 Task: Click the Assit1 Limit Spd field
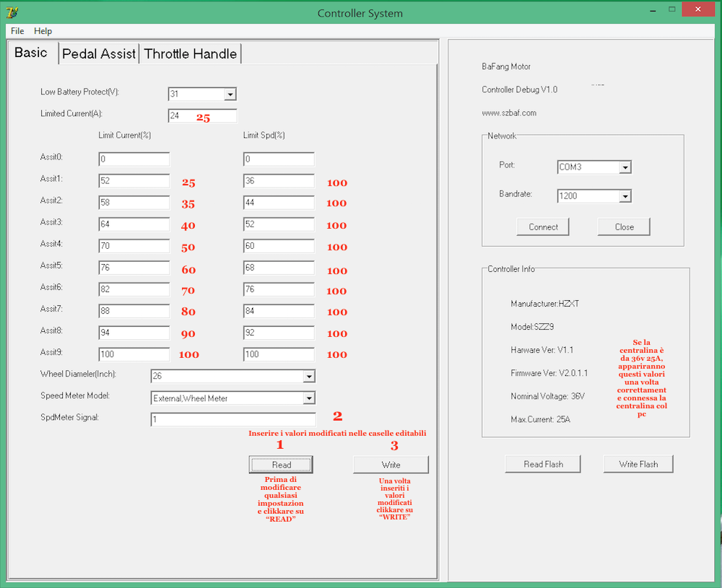pyautogui.click(x=279, y=181)
